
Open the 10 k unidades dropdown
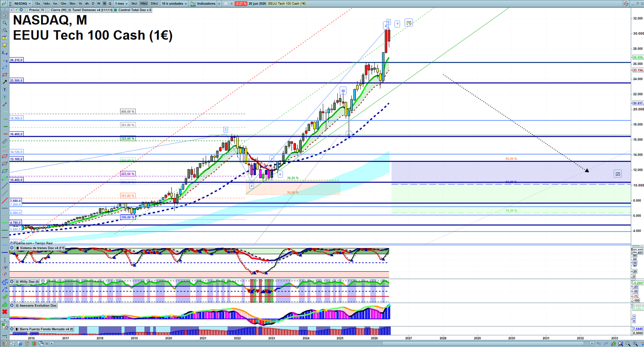(174, 4)
